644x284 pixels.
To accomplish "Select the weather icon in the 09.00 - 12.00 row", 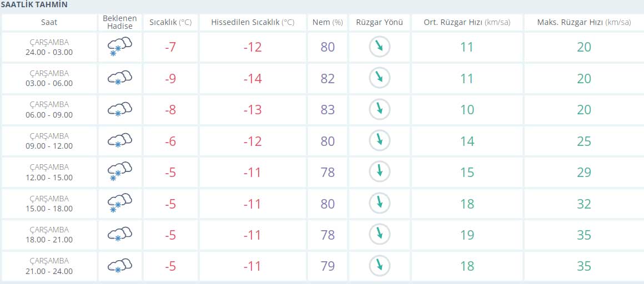I will tap(119, 141).
